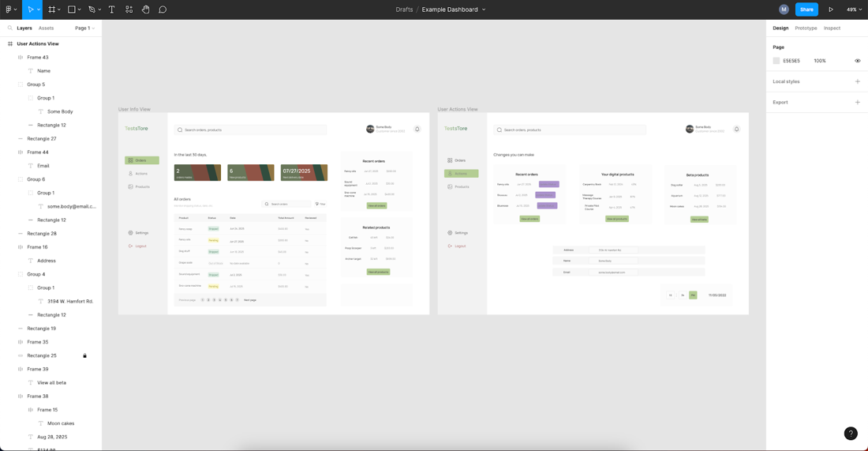
Task: Click the layers search magnifier icon
Action: click(10, 28)
